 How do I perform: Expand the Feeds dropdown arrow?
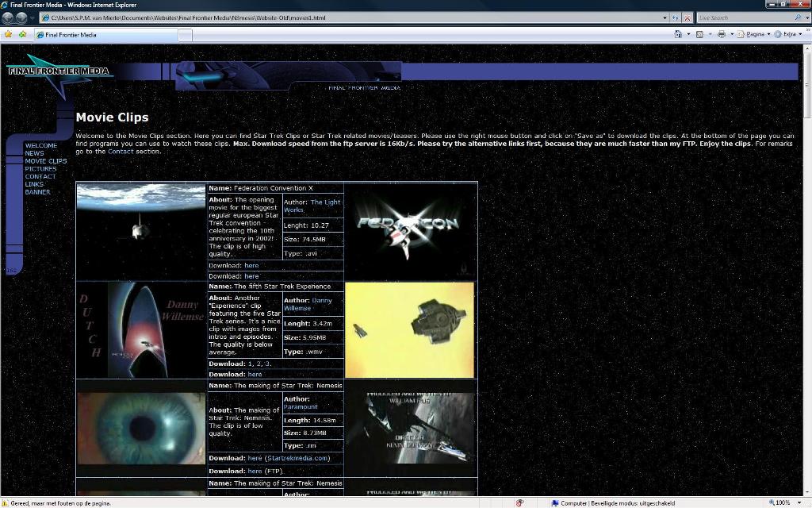click(710, 34)
